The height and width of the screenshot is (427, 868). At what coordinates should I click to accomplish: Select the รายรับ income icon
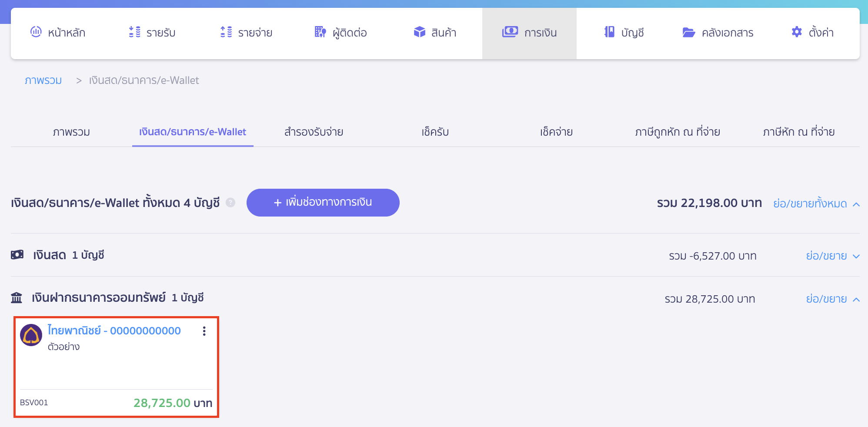[134, 32]
